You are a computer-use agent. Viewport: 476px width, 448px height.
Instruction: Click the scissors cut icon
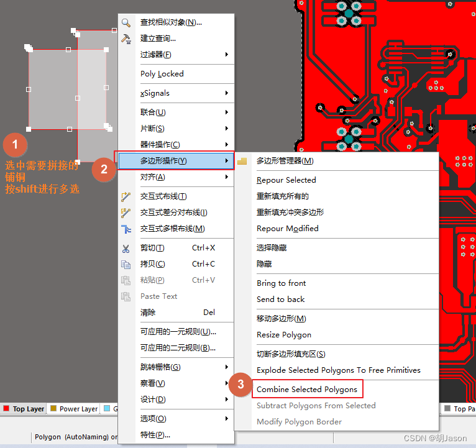click(126, 249)
